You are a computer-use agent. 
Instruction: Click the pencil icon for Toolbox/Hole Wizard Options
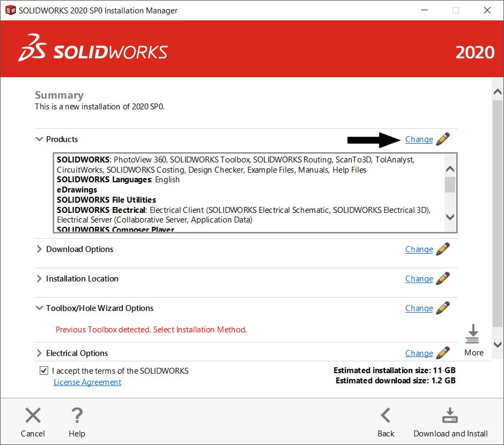tap(443, 308)
